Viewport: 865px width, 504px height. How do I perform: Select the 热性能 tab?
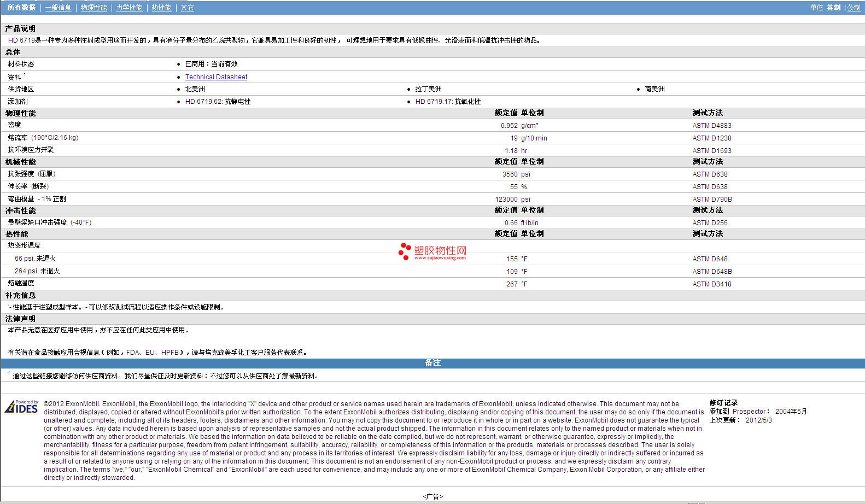[x=161, y=8]
